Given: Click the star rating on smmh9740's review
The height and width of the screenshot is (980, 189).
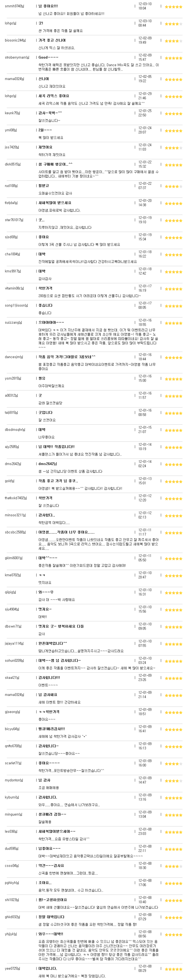Looking at the screenshot, I should [x=174, y=7].
